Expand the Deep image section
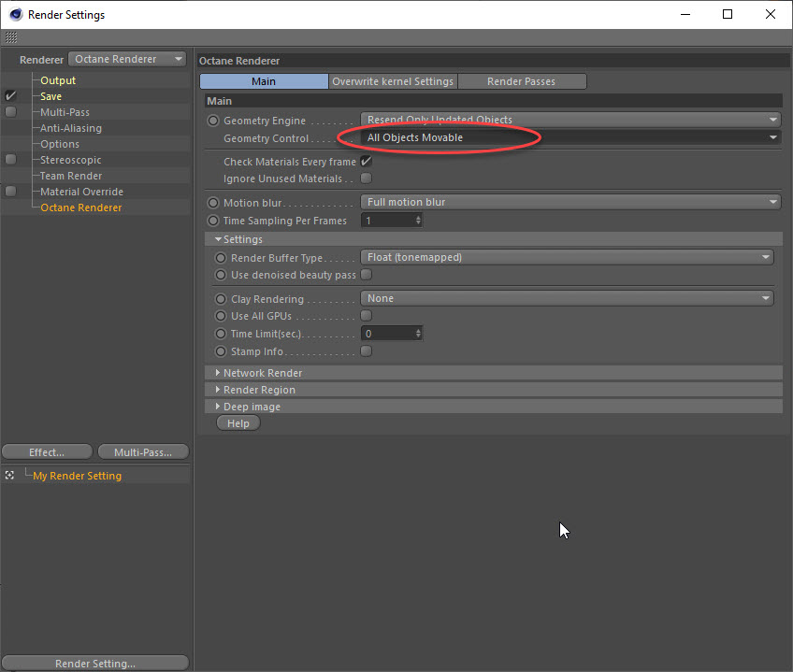The image size is (793, 672). pos(218,406)
